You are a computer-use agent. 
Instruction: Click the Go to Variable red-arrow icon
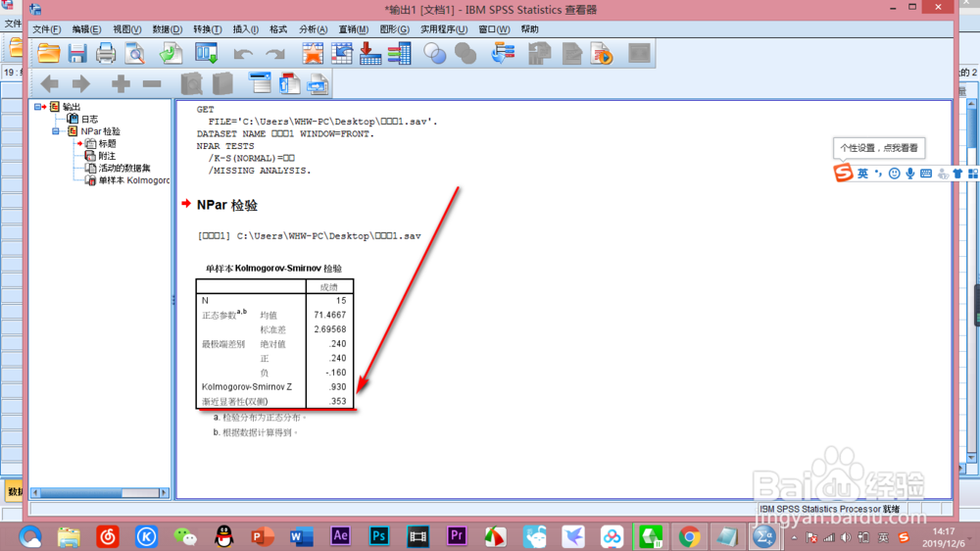pos(370,53)
